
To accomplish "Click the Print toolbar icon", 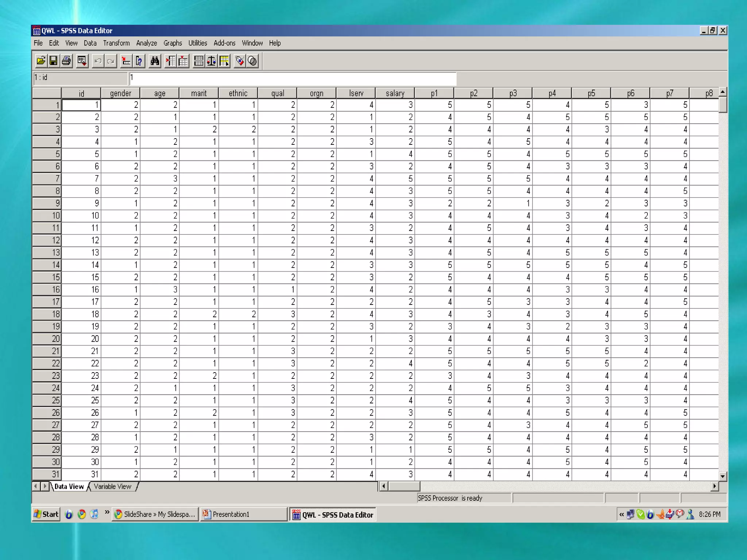I will (66, 61).
